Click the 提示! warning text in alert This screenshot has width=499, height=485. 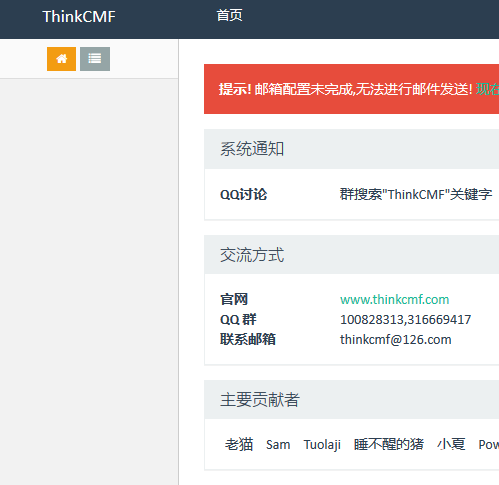(235, 89)
